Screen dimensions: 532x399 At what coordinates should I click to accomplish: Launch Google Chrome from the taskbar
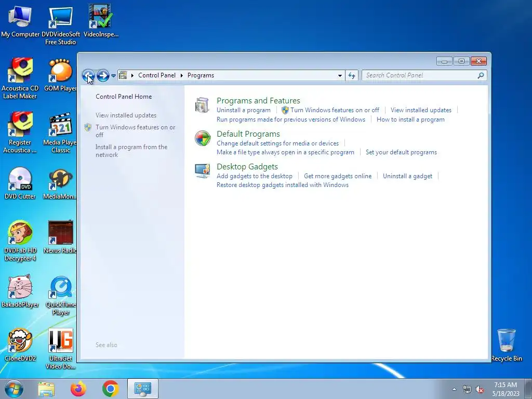point(110,389)
